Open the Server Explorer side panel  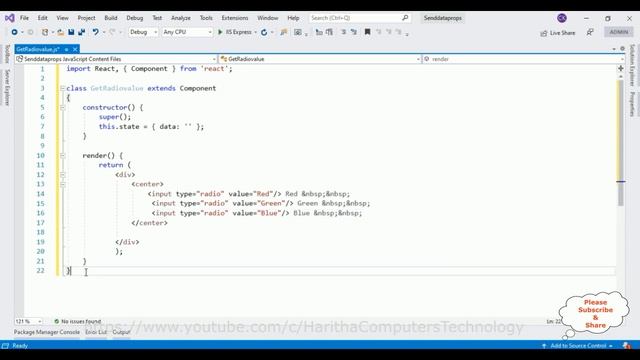7,87
